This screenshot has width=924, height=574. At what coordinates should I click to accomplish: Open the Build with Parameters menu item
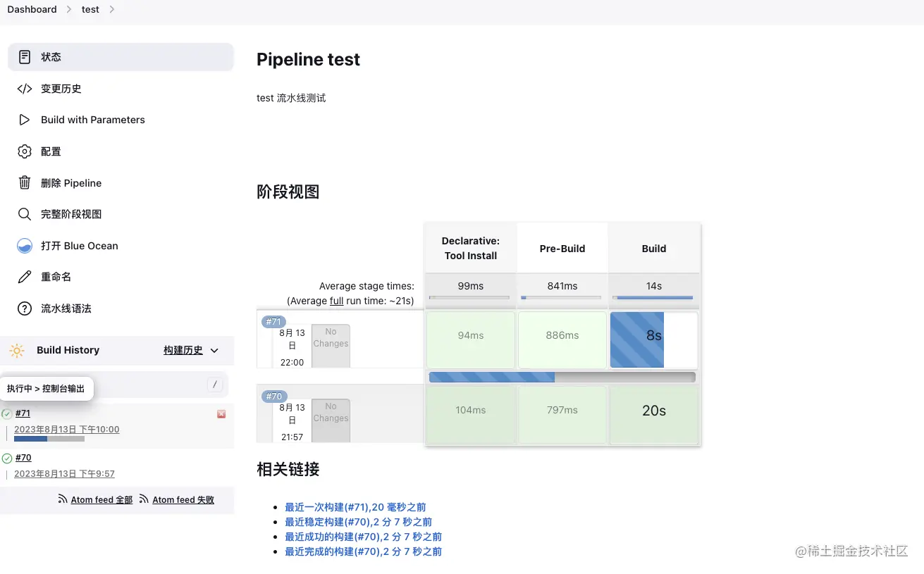pos(92,120)
